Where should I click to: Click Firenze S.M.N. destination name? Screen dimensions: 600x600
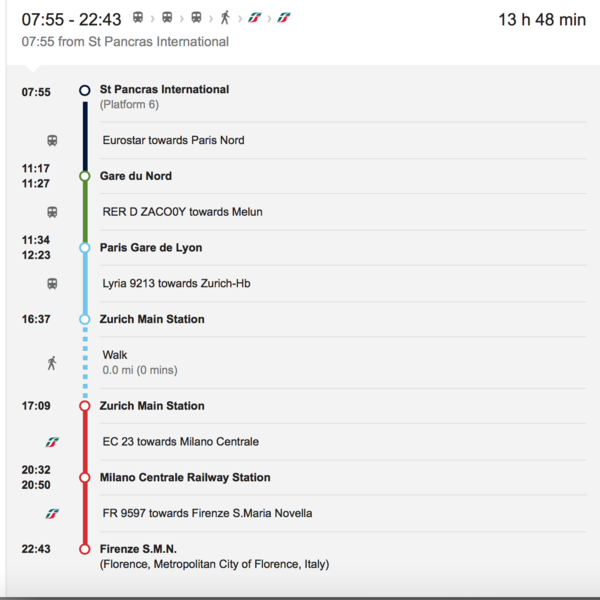click(x=138, y=549)
